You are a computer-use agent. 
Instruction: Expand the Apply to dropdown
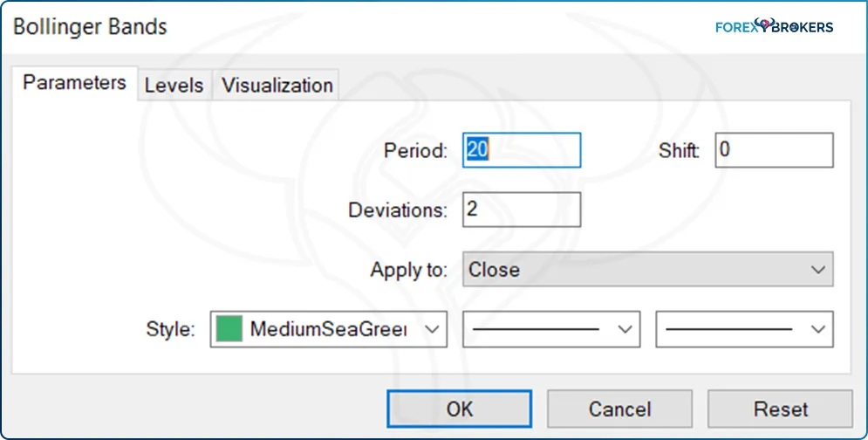647,270
